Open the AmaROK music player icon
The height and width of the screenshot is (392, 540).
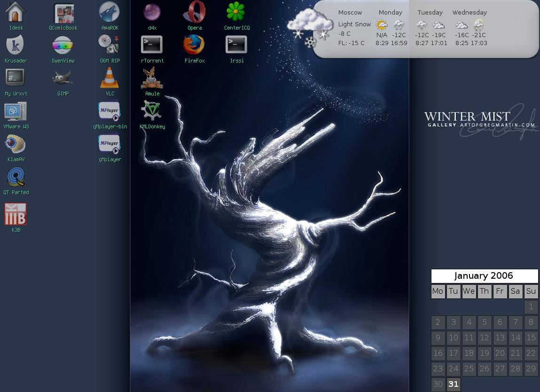[x=109, y=12]
